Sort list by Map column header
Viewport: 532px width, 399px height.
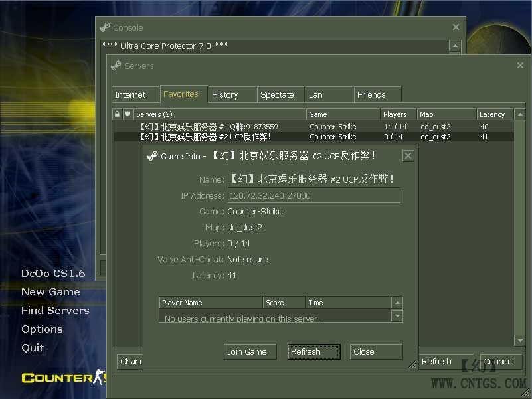click(446, 114)
